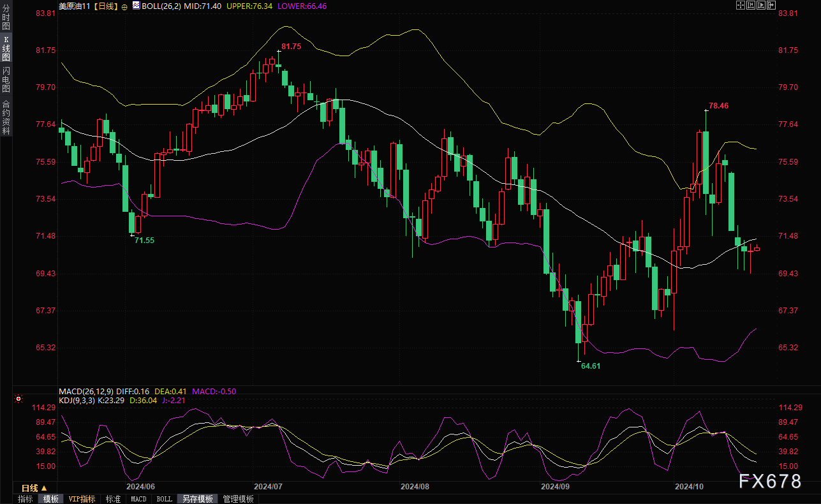Click the UPPER:76.34 value
The width and height of the screenshot is (821, 504).
click(249, 6)
